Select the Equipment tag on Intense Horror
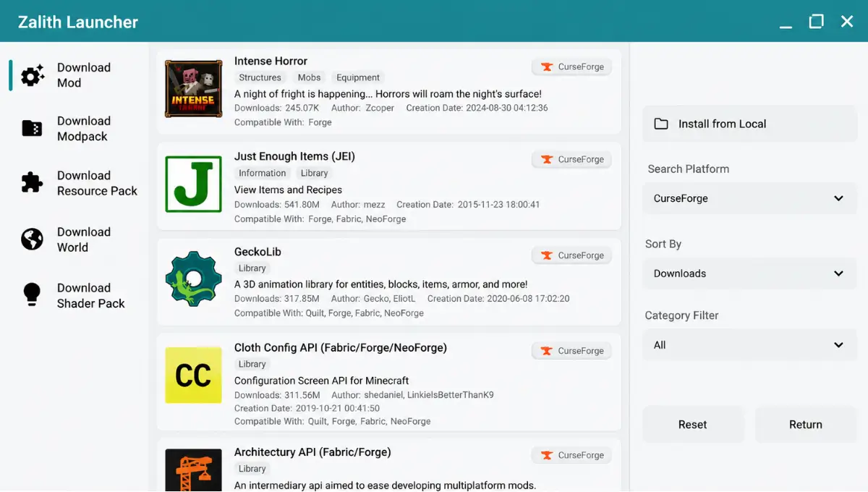Screen dimensions: 868x492 tap(358, 77)
